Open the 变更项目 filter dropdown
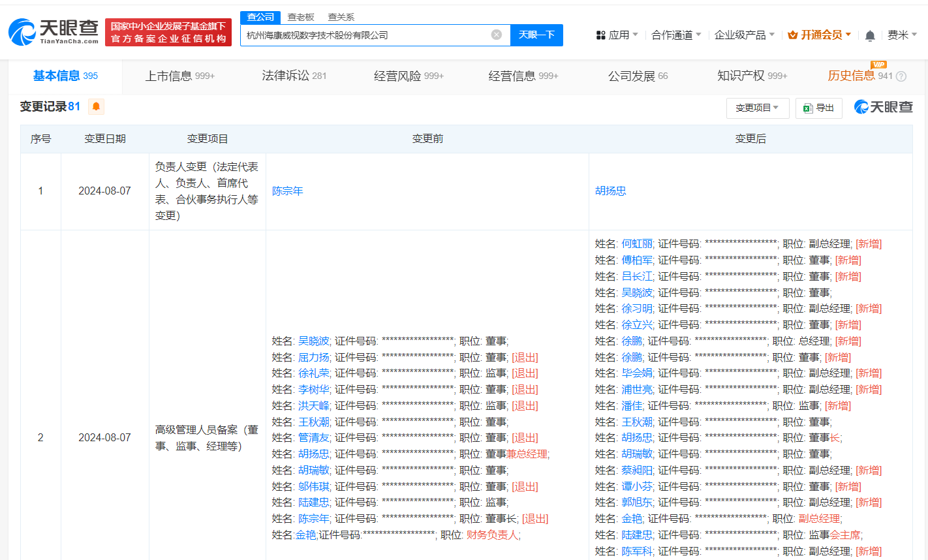 coord(758,108)
